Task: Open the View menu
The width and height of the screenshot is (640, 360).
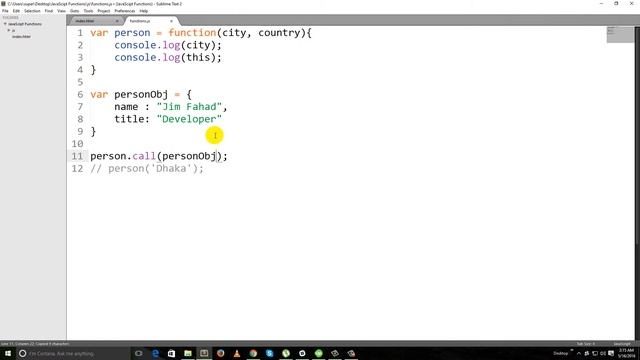Action: [x=62, y=11]
